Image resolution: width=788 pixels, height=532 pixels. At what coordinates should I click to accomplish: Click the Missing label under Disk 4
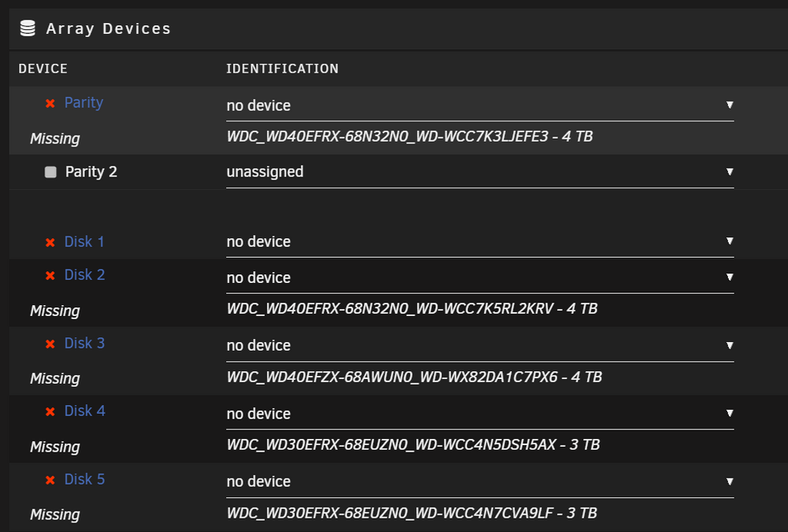55,447
